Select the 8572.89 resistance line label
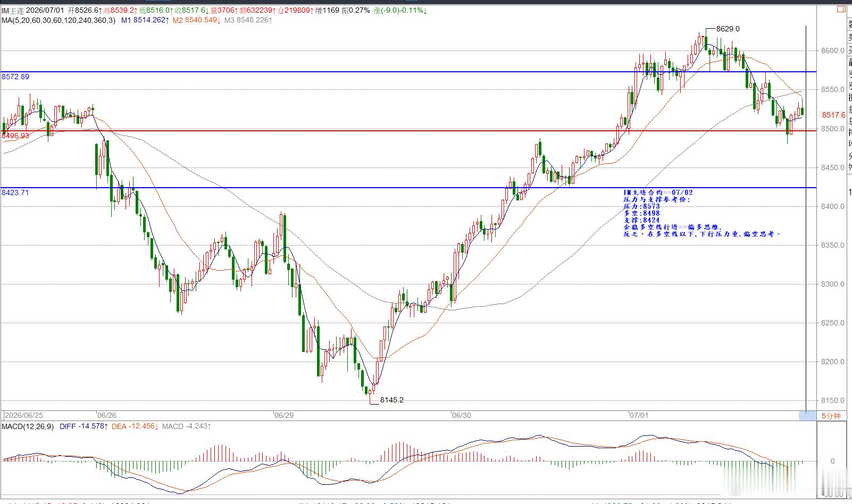The width and height of the screenshot is (852, 504). (x=15, y=77)
